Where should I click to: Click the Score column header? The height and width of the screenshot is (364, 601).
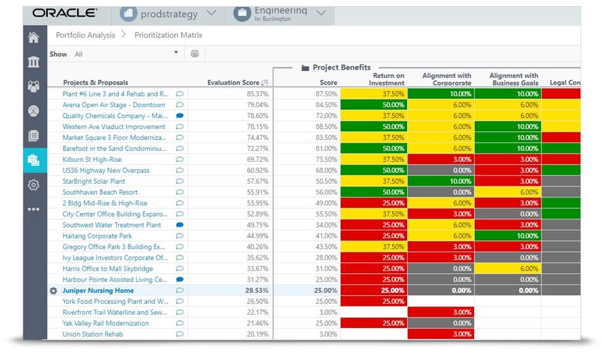click(x=329, y=83)
